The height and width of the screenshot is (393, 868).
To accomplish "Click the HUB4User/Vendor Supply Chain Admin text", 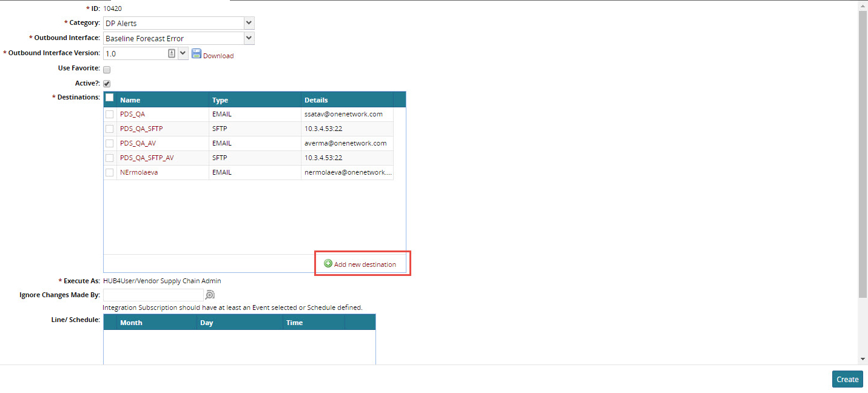I will pos(162,281).
